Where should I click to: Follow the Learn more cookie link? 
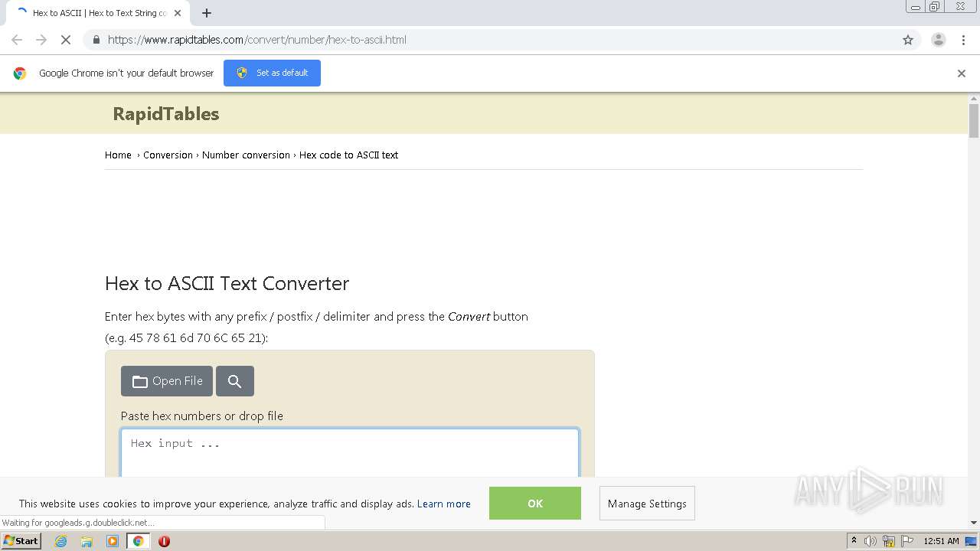point(444,504)
